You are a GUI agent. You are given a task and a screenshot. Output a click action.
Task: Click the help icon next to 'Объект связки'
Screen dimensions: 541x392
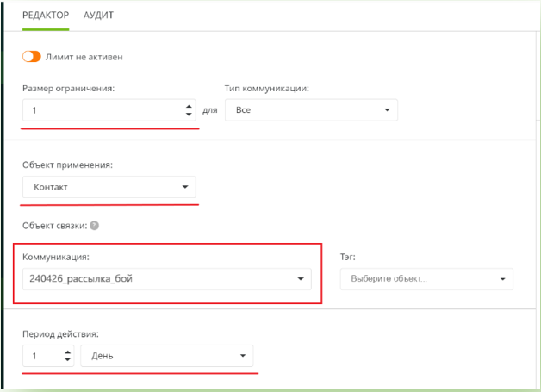pyautogui.click(x=94, y=226)
